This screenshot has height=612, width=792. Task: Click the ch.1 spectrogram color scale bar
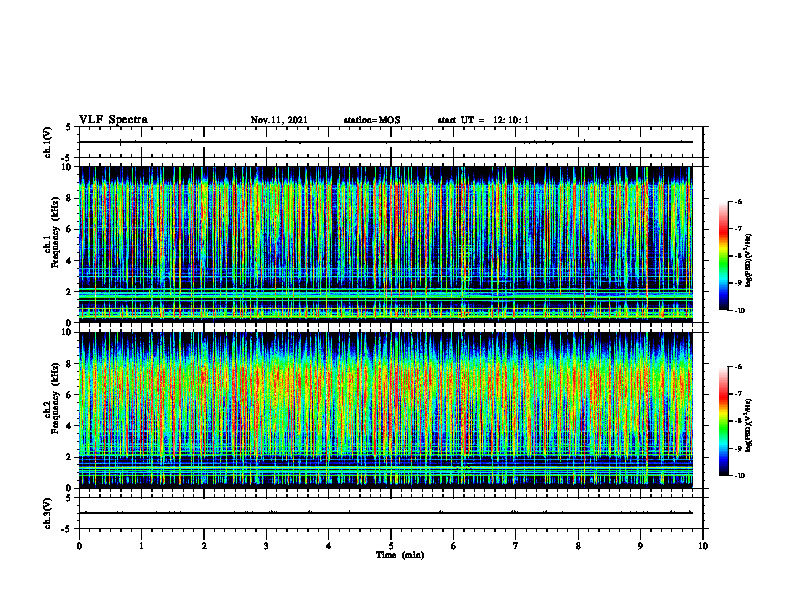point(723,256)
